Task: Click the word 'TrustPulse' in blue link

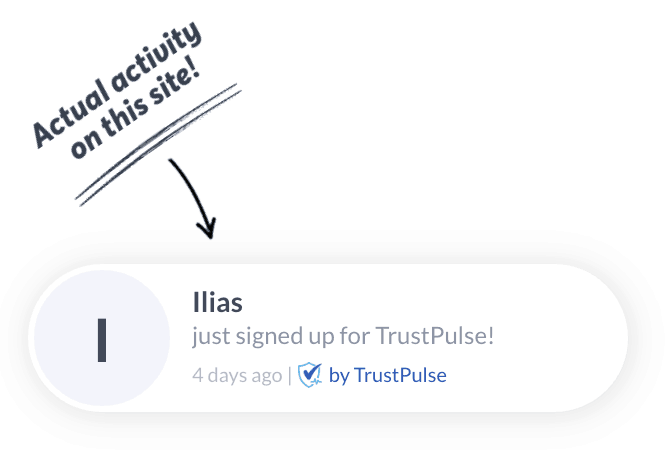Action: point(400,375)
